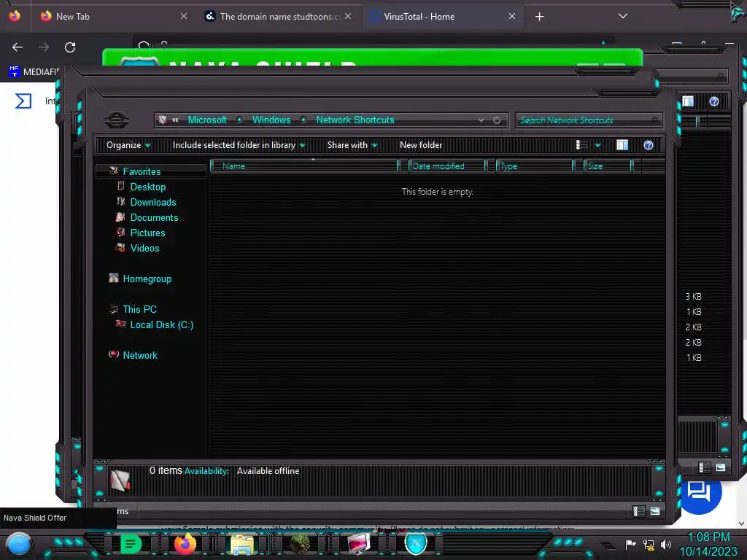Refresh the Network Shortcuts folder

click(497, 120)
